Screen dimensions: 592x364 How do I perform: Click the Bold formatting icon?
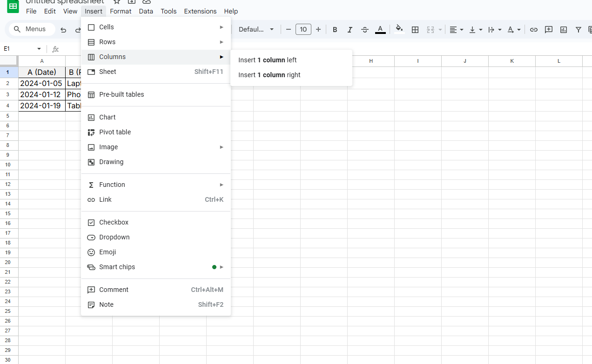(x=335, y=29)
